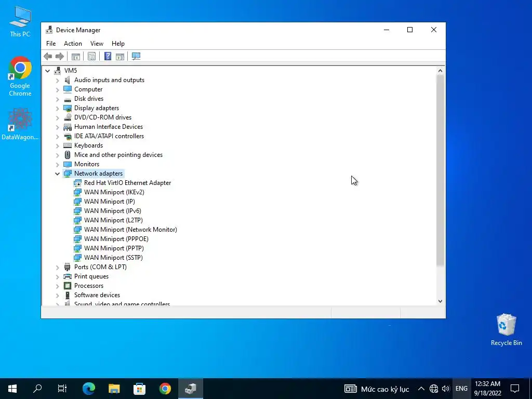Click the Monitors category icon
The height and width of the screenshot is (399, 532).
point(68,164)
